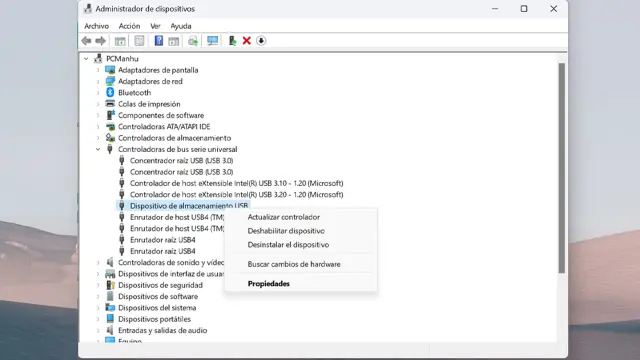The width and height of the screenshot is (640, 360).
Task: Expand Entradas y salidas de audio
Action: click(x=98, y=331)
